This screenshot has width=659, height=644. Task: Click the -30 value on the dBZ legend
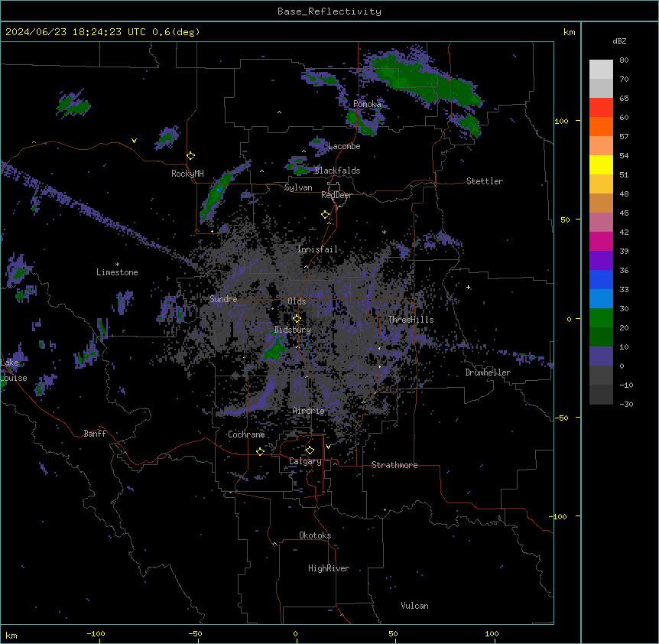(x=626, y=404)
